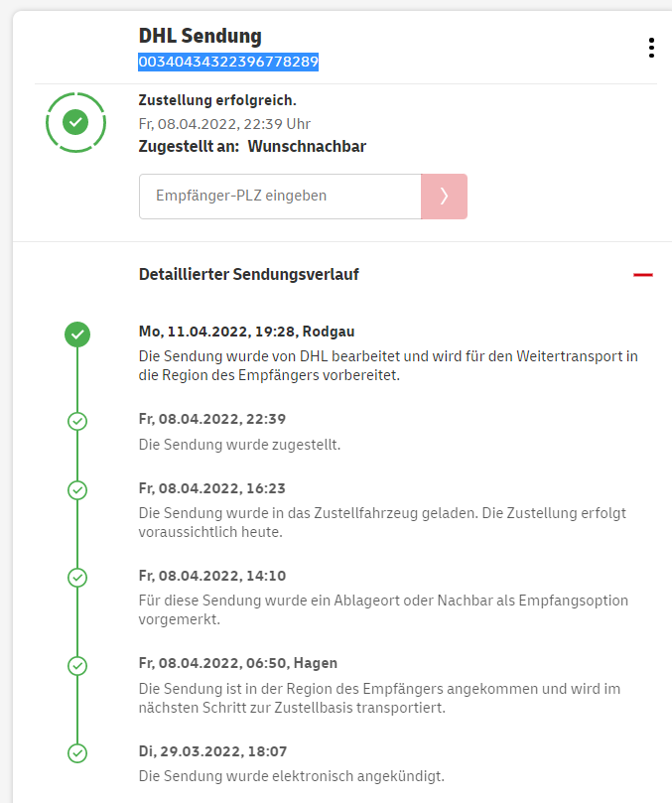Click the Detaillierter Sendungsverlauf heading

pos(248,275)
